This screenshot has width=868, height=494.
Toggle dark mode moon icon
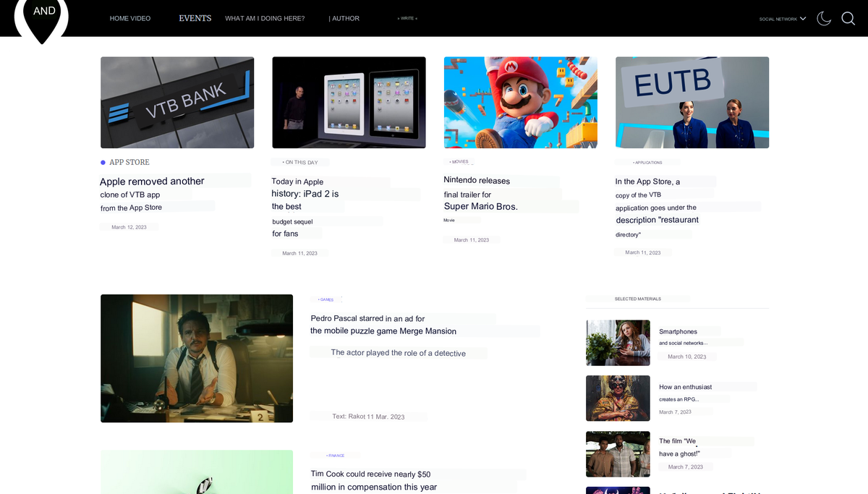tap(824, 19)
